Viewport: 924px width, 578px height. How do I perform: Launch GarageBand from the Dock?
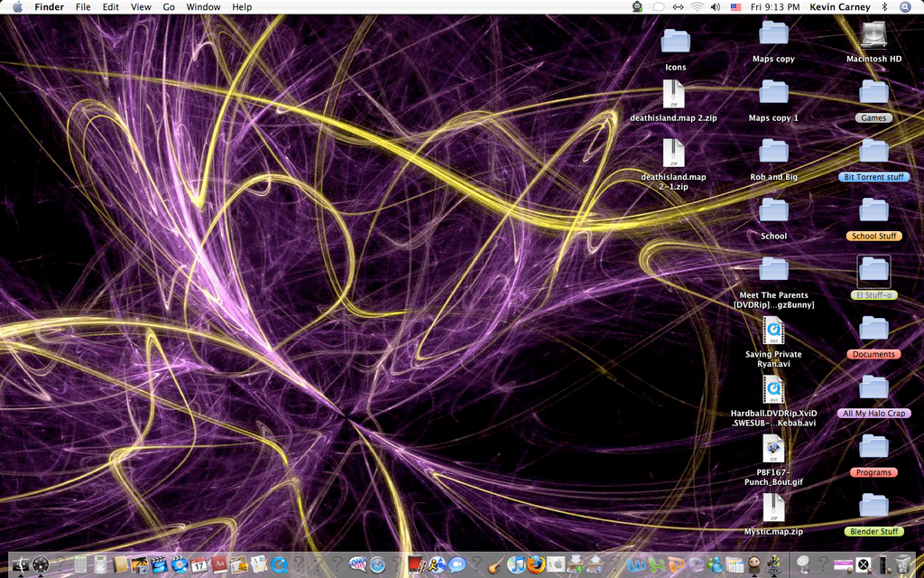click(x=496, y=564)
